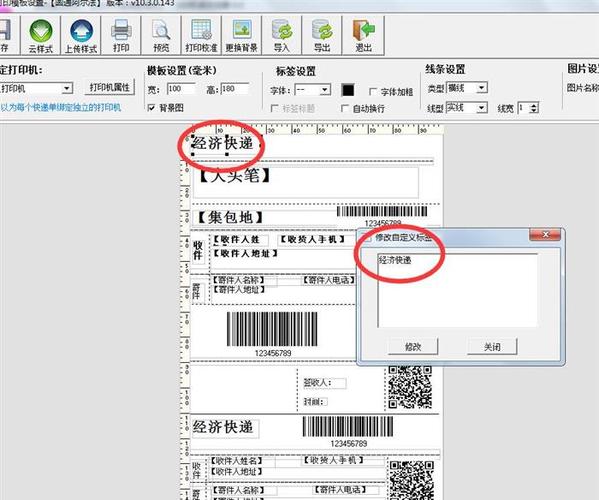
Task: Click the 打印机属性 button
Action: coord(110,87)
